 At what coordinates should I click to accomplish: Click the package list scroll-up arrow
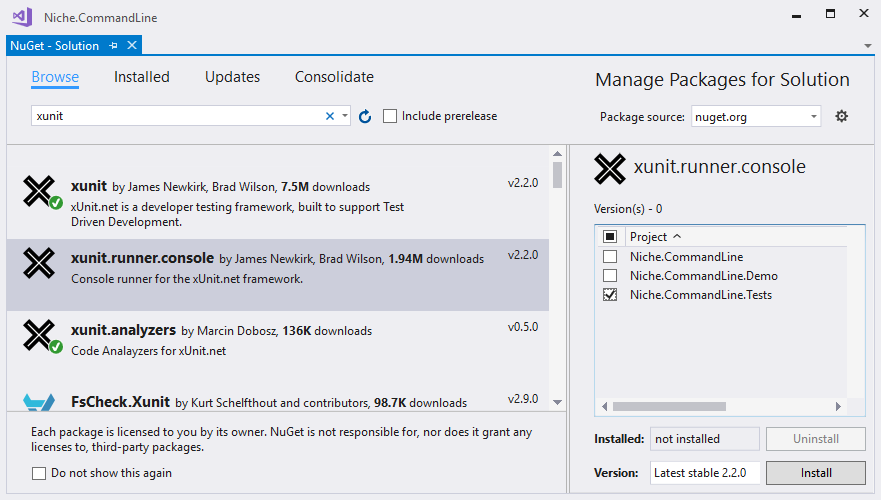[557, 153]
